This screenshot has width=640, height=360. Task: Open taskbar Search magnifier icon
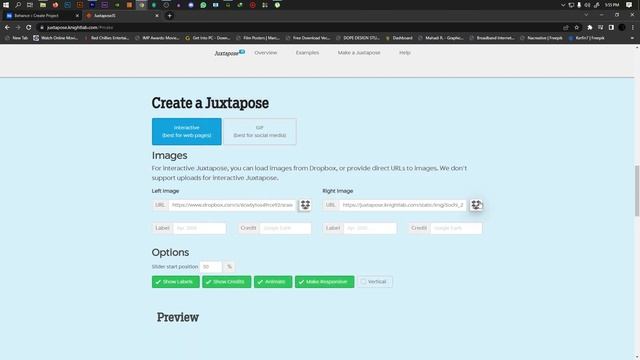click(x=18, y=5)
